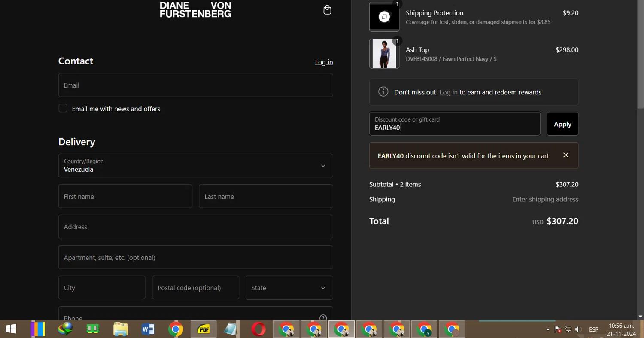Show hidden system tray icons arrow
This screenshot has height=338, width=644.
[548, 330]
